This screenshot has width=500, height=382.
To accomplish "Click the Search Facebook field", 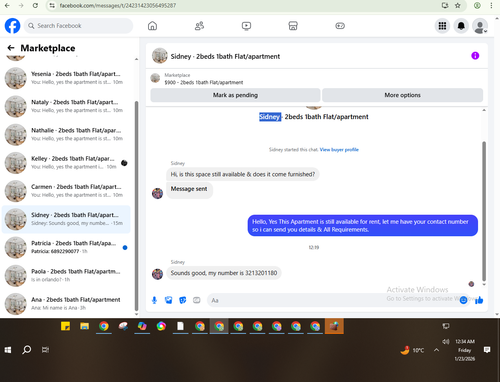I will [78, 26].
